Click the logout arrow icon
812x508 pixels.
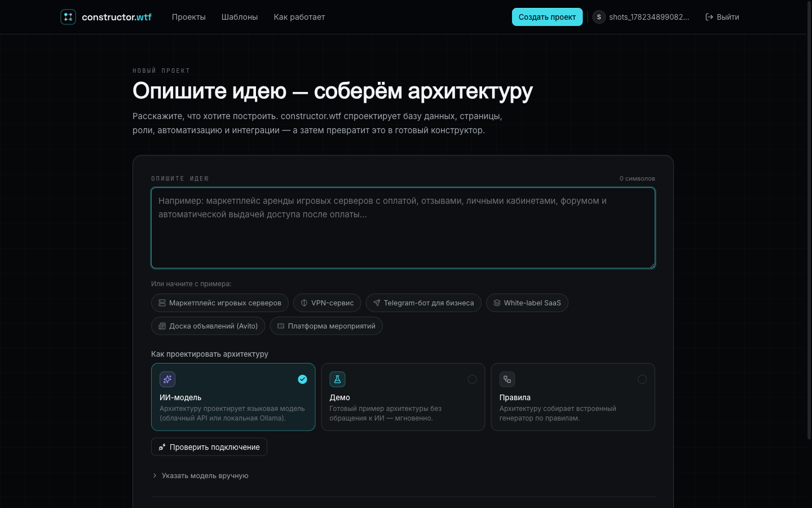click(x=709, y=17)
